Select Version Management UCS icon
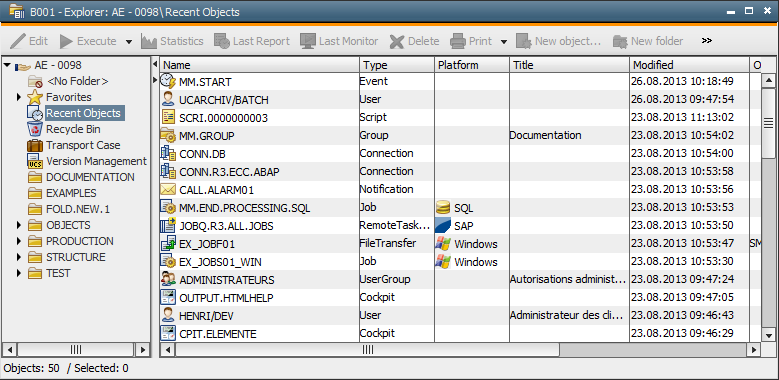The image size is (779, 380). [35, 161]
